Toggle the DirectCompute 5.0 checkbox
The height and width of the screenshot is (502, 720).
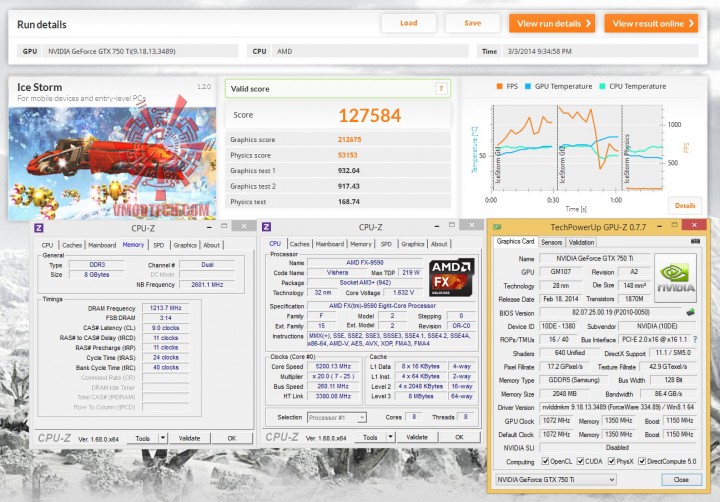point(642,461)
